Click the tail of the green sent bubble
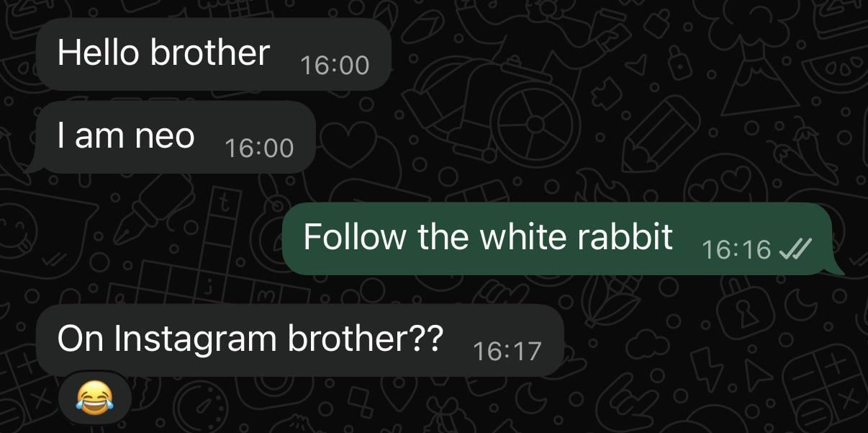Image resolution: width=868 pixels, height=433 pixels. pyautogui.click(x=838, y=268)
